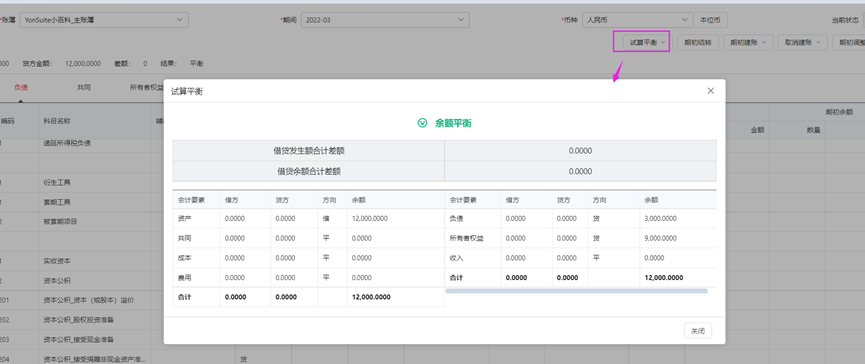Open the 试算平衡 dropdown button in the toolbar
Image resolution: width=865 pixels, height=364 pixels.
click(647, 42)
